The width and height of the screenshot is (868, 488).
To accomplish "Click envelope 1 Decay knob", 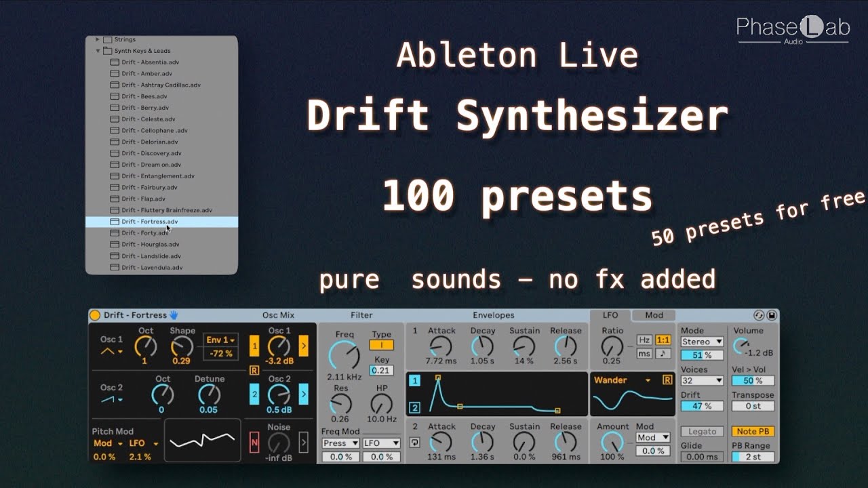I will click(x=482, y=346).
